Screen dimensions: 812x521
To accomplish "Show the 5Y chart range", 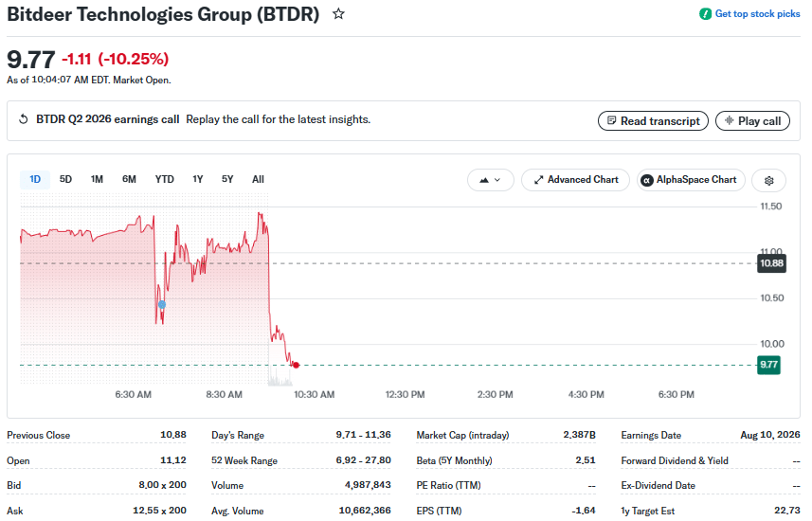I will pyautogui.click(x=227, y=179).
